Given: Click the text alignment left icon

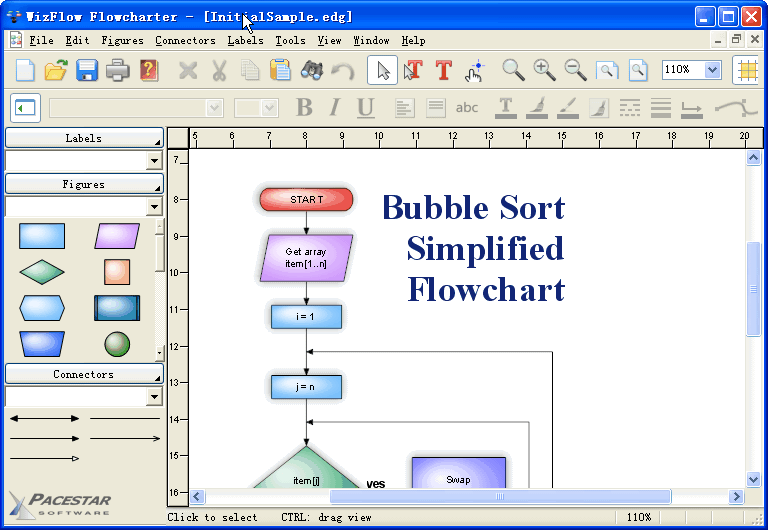Looking at the screenshot, I should tap(405, 108).
